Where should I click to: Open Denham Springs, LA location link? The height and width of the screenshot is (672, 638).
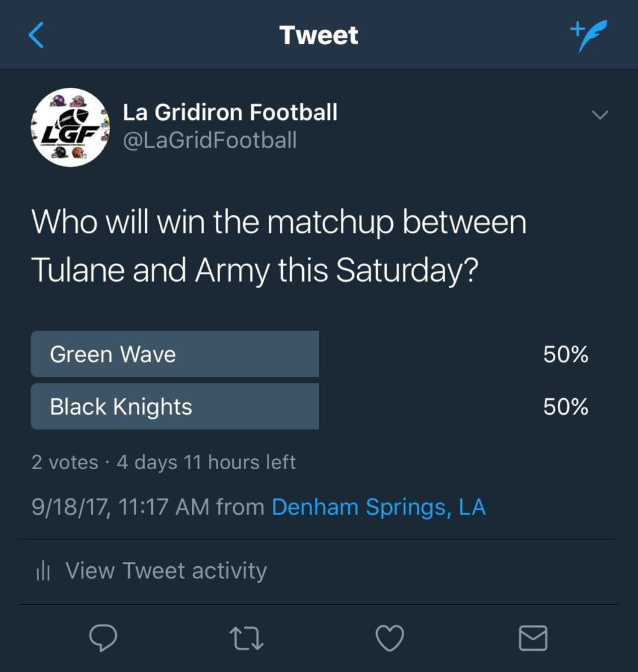point(379,507)
